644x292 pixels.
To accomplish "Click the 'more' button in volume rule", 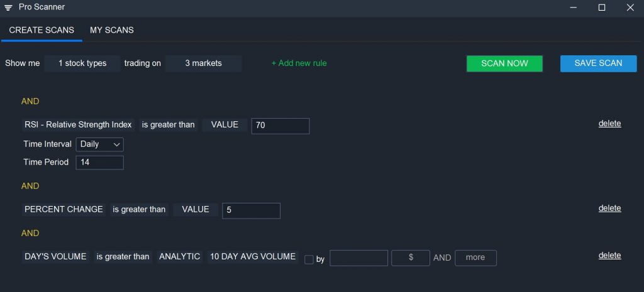I will [x=475, y=257].
